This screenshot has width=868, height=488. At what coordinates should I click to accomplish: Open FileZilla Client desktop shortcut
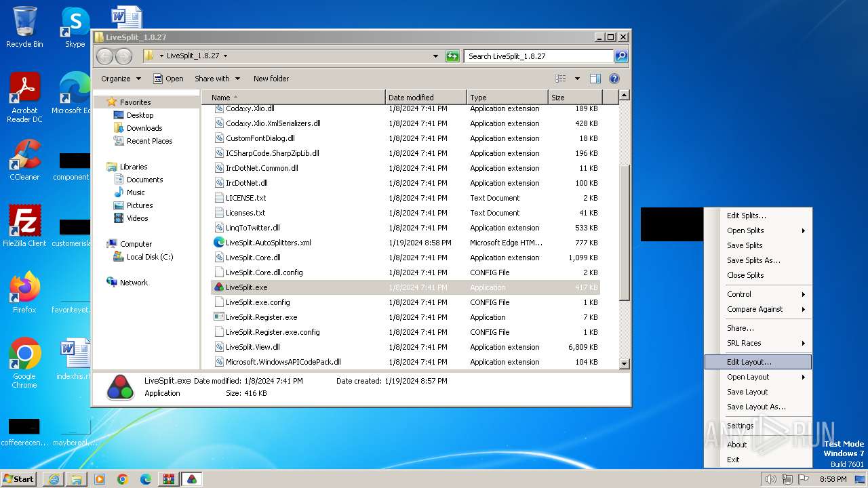click(x=24, y=226)
